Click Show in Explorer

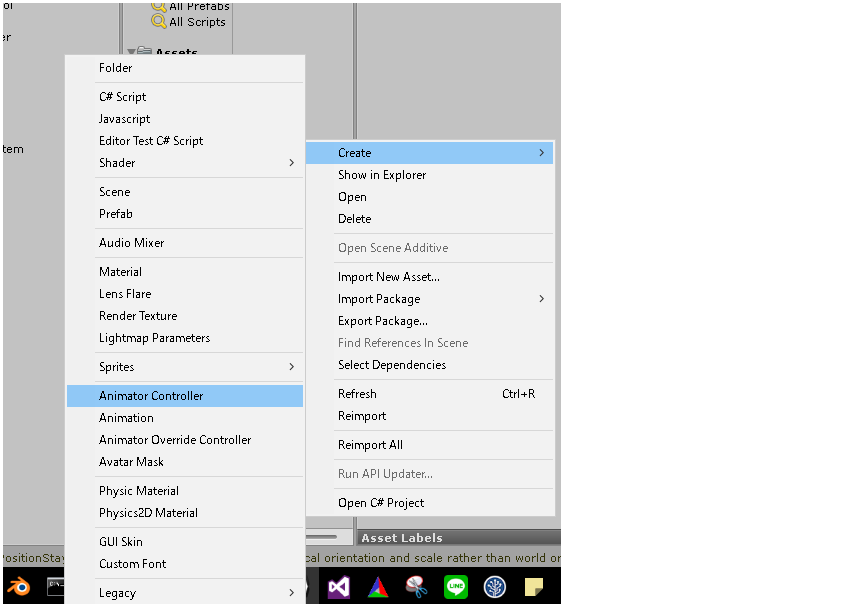[429, 175]
